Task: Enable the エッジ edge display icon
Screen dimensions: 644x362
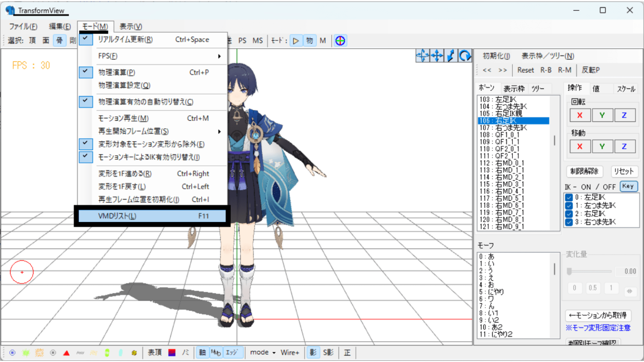Action: click(231, 352)
